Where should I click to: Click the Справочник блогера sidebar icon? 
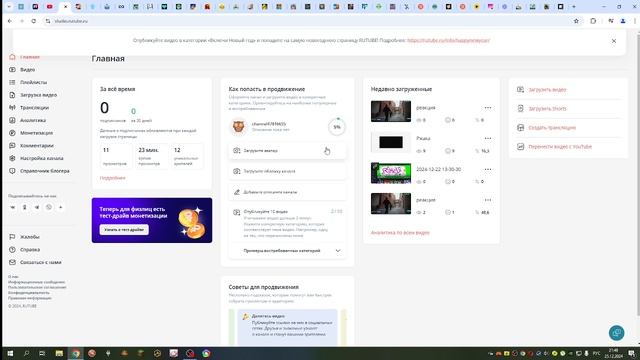(12, 171)
